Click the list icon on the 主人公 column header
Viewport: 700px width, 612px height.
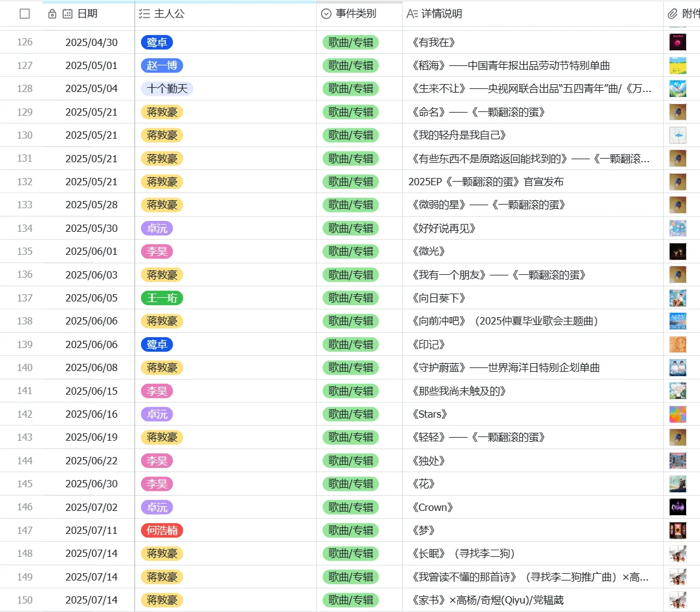tap(144, 13)
